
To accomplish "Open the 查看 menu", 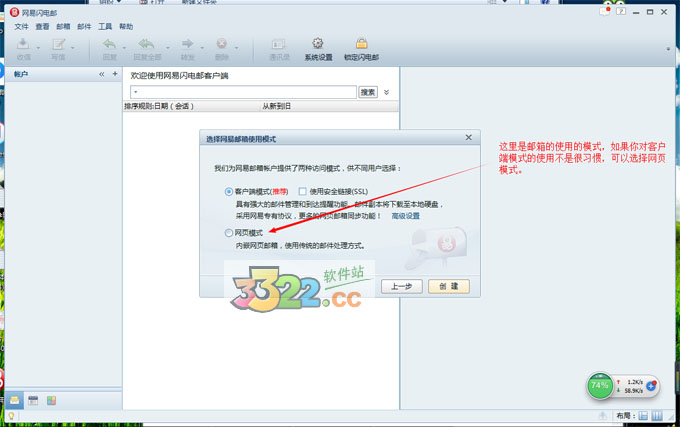I will point(42,27).
